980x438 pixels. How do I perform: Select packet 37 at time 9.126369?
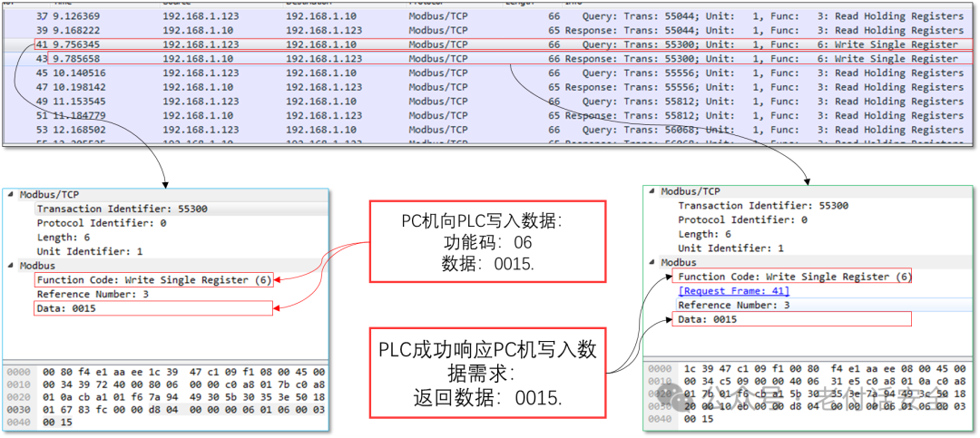[x=489, y=16]
